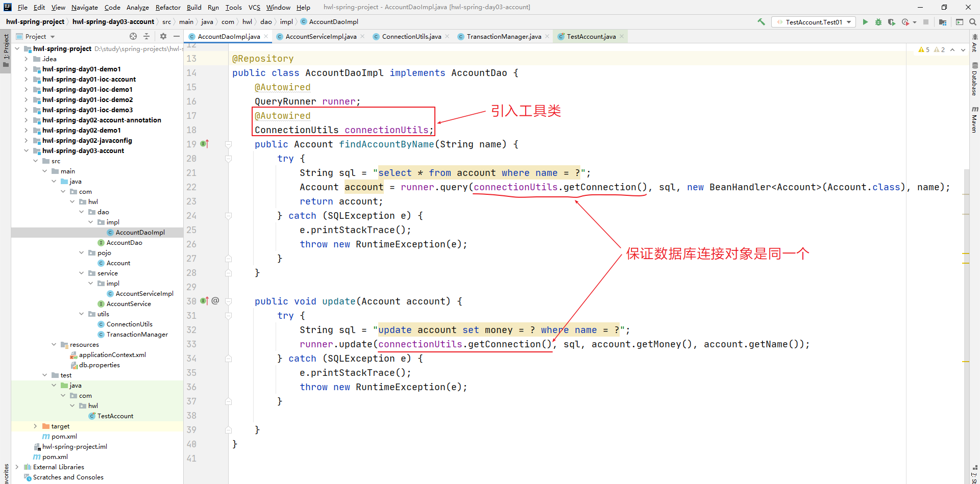
Task: Open Project panel gear options
Action: click(163, 36)
